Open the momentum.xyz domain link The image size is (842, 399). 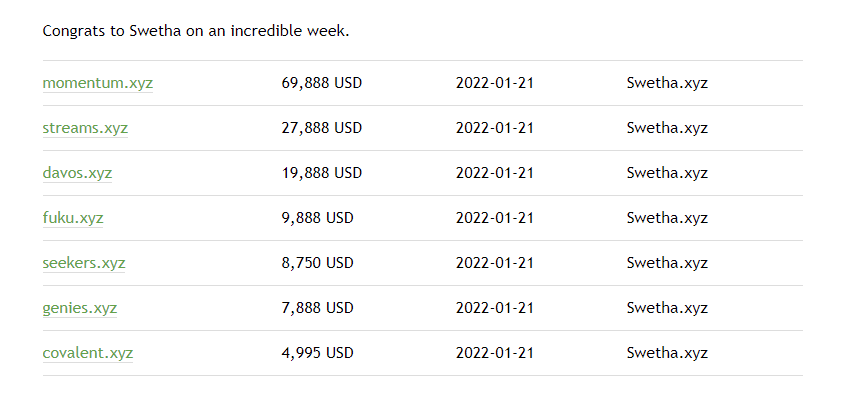click(98, 83)
